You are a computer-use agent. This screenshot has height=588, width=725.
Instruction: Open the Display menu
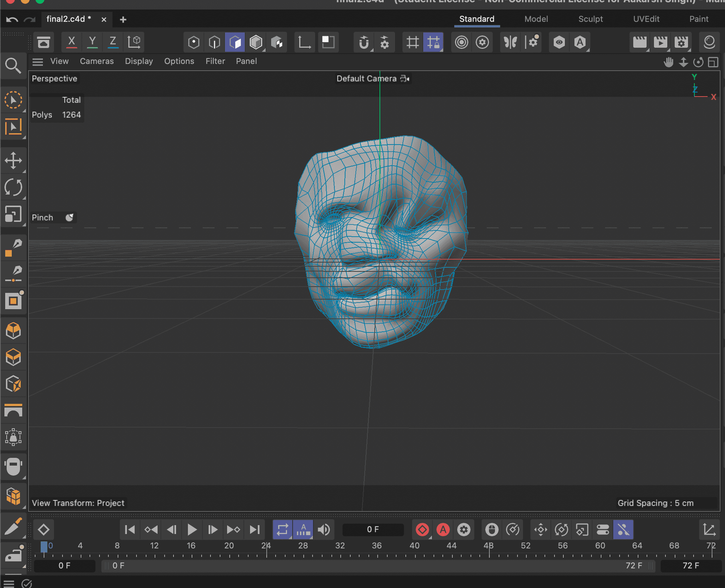[x=139, y=61]
